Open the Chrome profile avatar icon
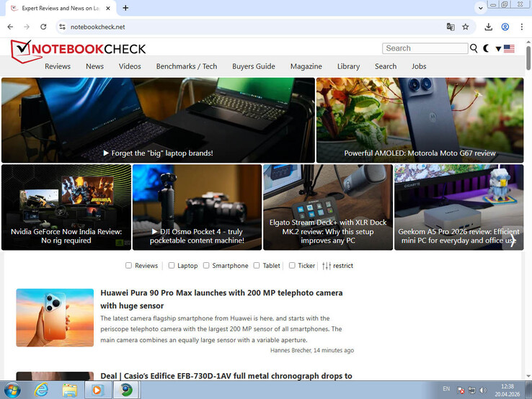This screenshot has height=399, width=532. [505, 27]
